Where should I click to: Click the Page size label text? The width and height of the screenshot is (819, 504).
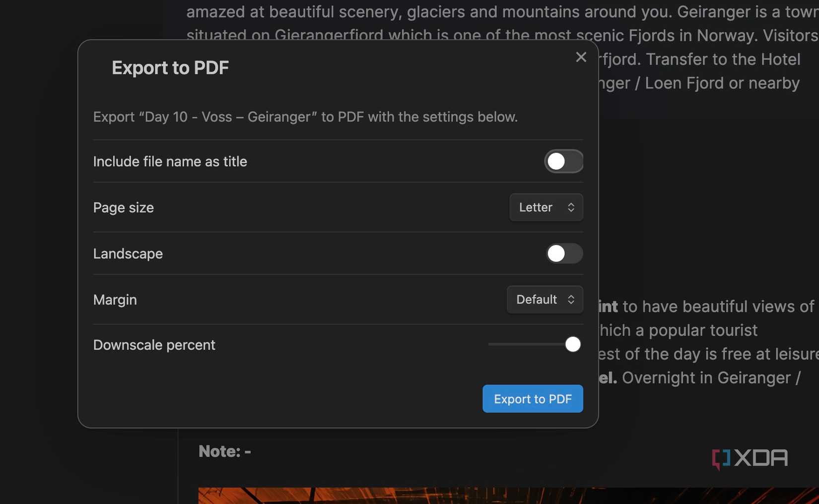(123, 208)
